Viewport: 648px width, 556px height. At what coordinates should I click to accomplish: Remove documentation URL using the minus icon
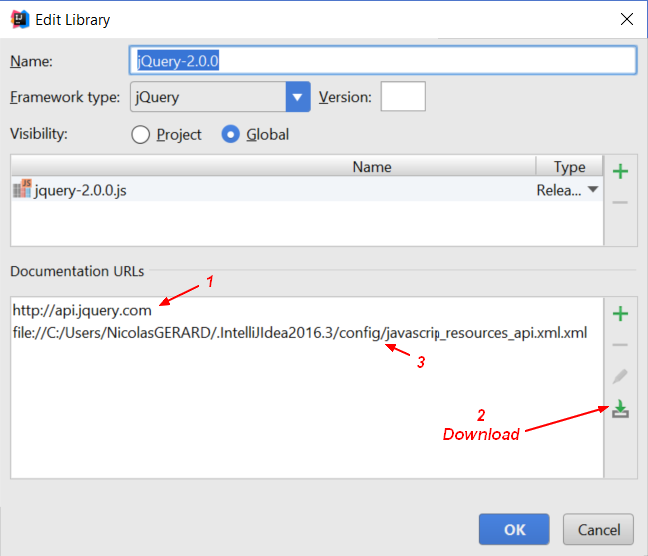(x=620, y=345)
